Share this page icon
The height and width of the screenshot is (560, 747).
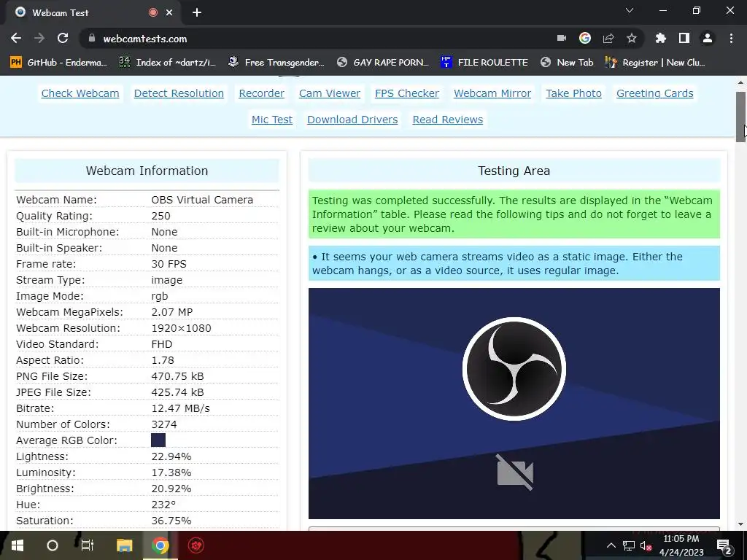tap(608, 38)
